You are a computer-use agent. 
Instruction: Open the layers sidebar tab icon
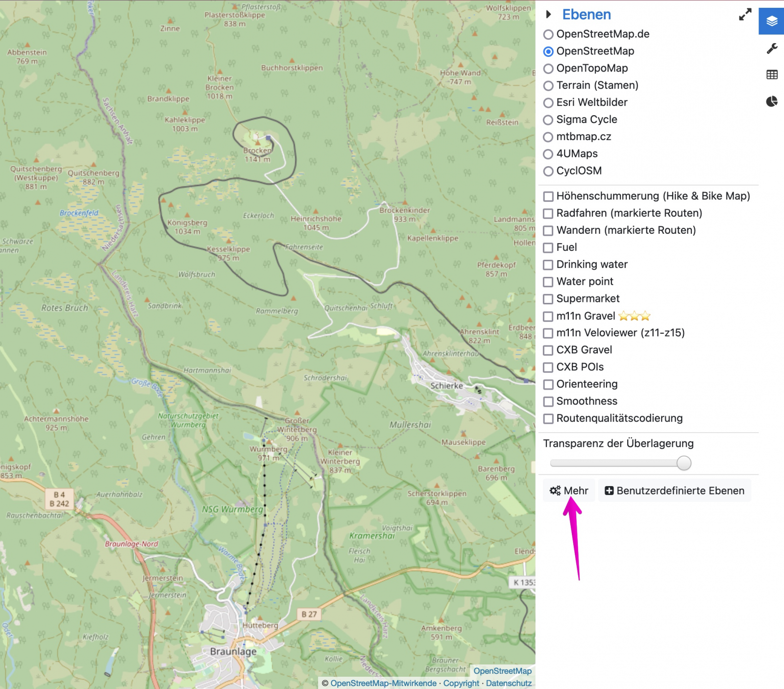click(772, 22)
